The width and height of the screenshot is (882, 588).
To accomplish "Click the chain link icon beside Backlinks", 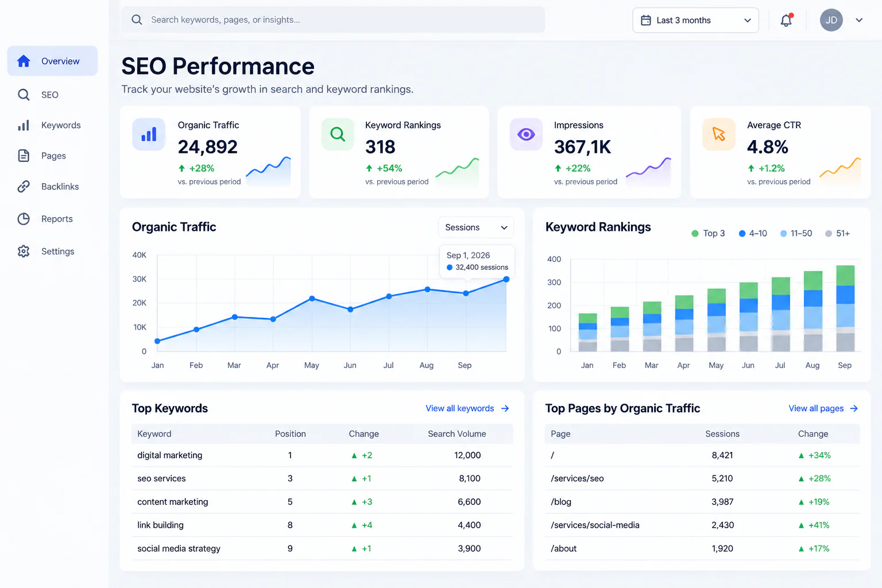I will pyautogui.click(x=24, y=187).
